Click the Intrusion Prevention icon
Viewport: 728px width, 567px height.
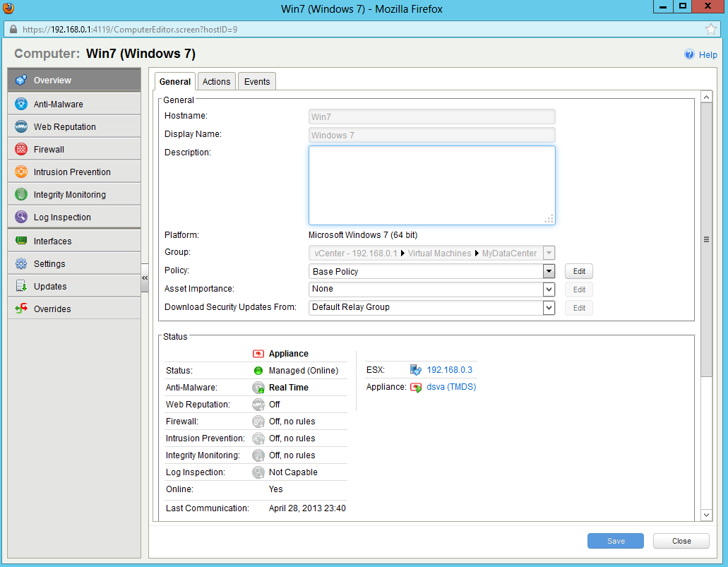21,172
